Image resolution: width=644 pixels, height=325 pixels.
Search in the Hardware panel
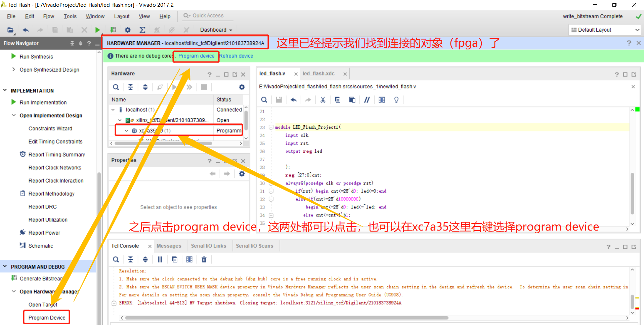click(x=116, y=87)
